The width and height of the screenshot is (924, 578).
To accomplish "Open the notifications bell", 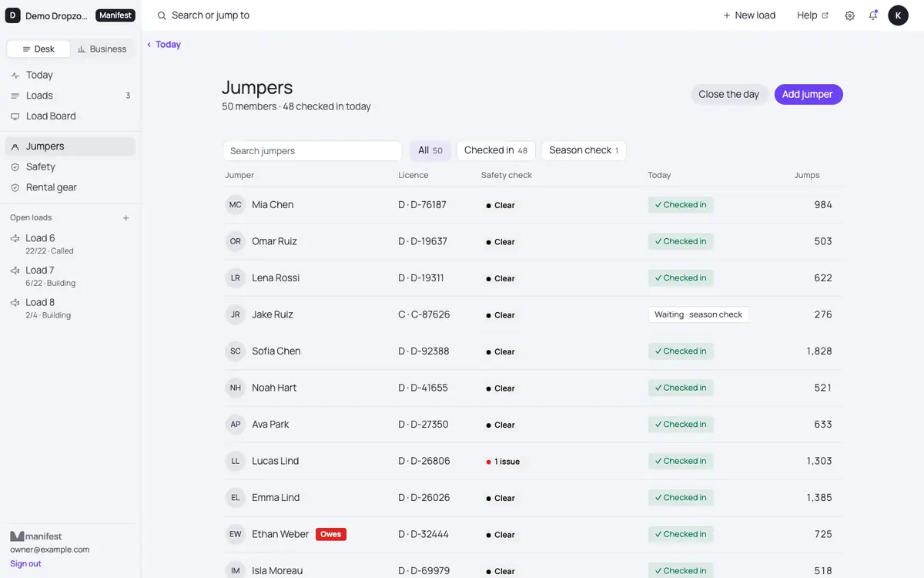I will (873, 15).
